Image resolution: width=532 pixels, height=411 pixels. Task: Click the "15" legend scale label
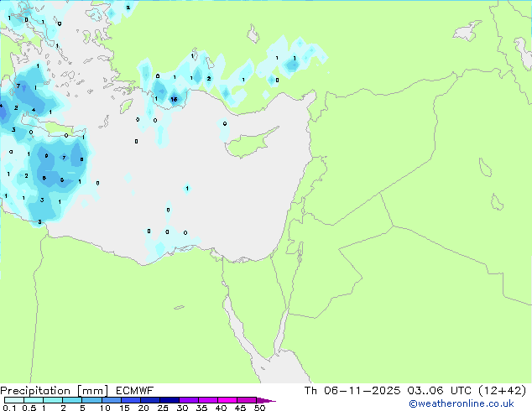click(124, 408)
